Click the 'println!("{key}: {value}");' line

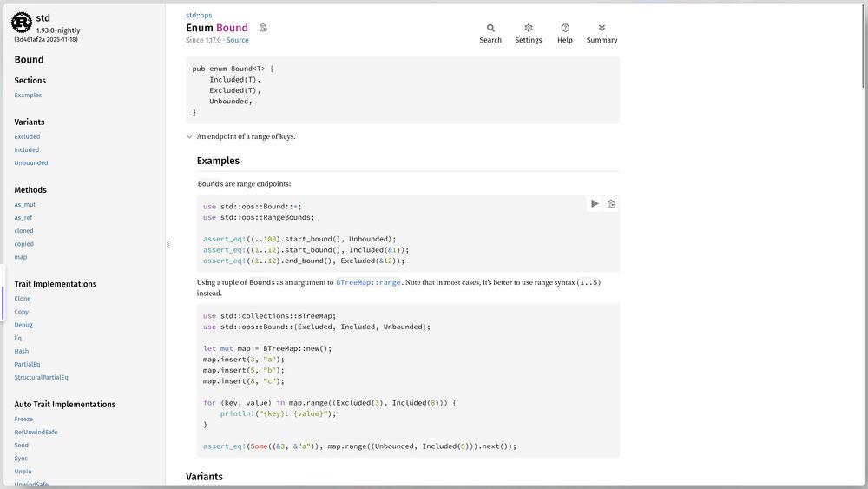point(278,413)
